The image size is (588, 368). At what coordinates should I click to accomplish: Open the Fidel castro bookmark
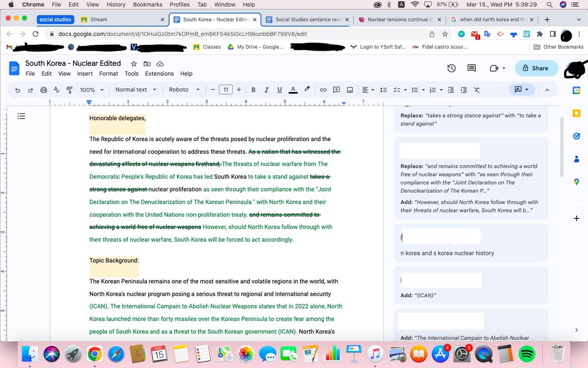(440, 47)
